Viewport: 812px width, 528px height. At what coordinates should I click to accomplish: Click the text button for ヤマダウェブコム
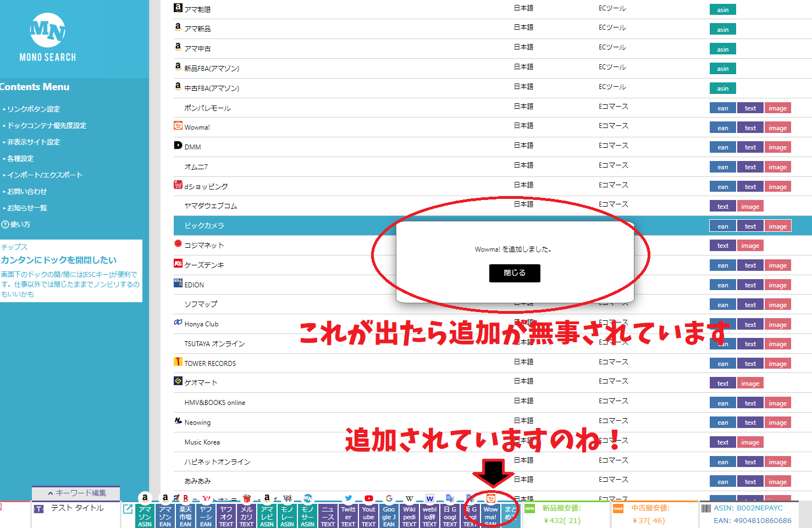(x=722, y=207)
